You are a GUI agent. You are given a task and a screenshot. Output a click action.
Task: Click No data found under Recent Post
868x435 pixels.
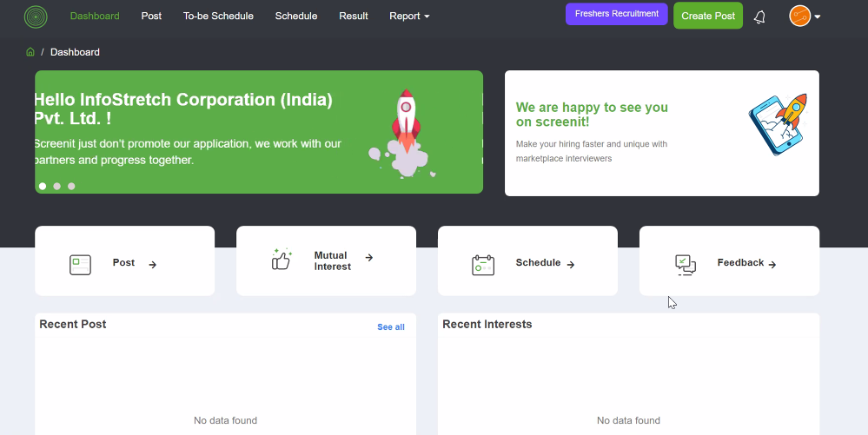(225, 420)
